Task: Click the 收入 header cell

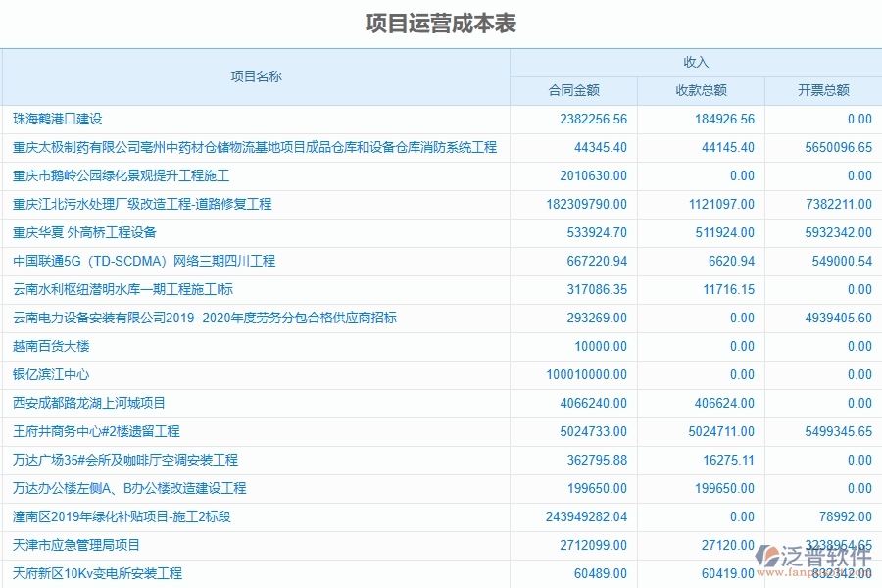Action: pyautogui.click(x=695, y=61)
